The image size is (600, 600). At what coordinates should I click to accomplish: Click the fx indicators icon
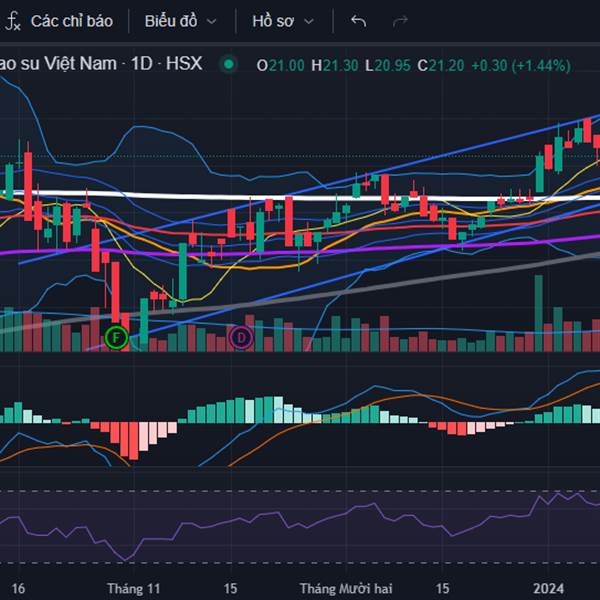coord(13,21)
